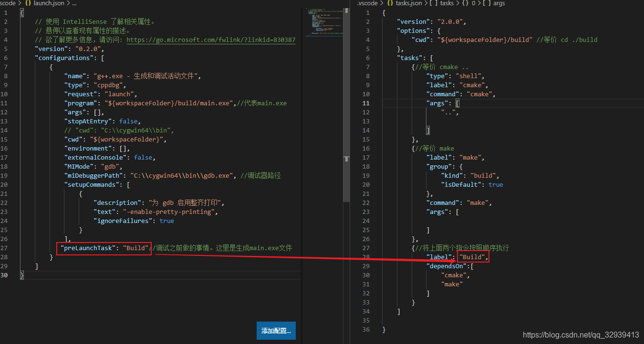The width and height of the screenshot is (644, 344).
Task: Click the 添加配置... button
Action: tap(276, 331)
